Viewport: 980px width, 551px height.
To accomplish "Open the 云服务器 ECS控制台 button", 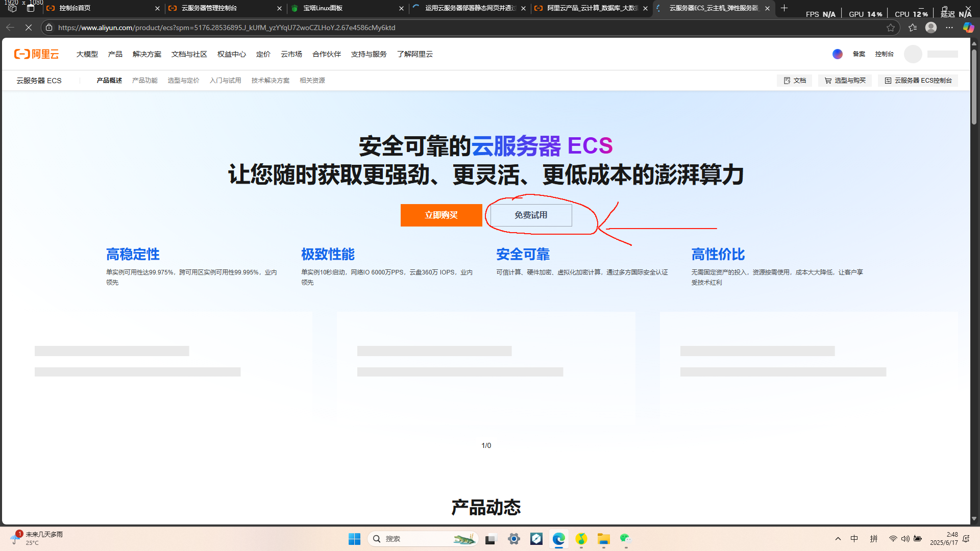I will pos(918,81).
